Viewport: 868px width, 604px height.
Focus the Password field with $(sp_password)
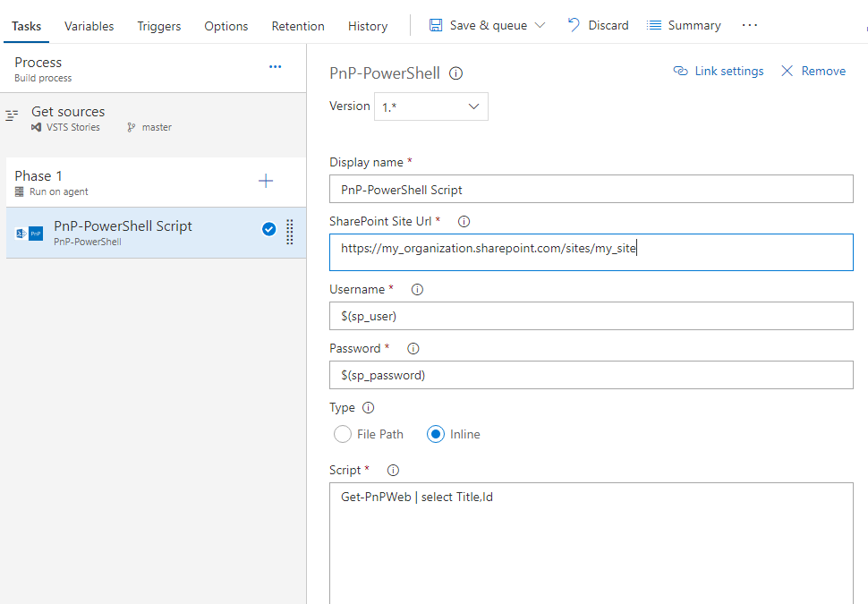(591, 375)
